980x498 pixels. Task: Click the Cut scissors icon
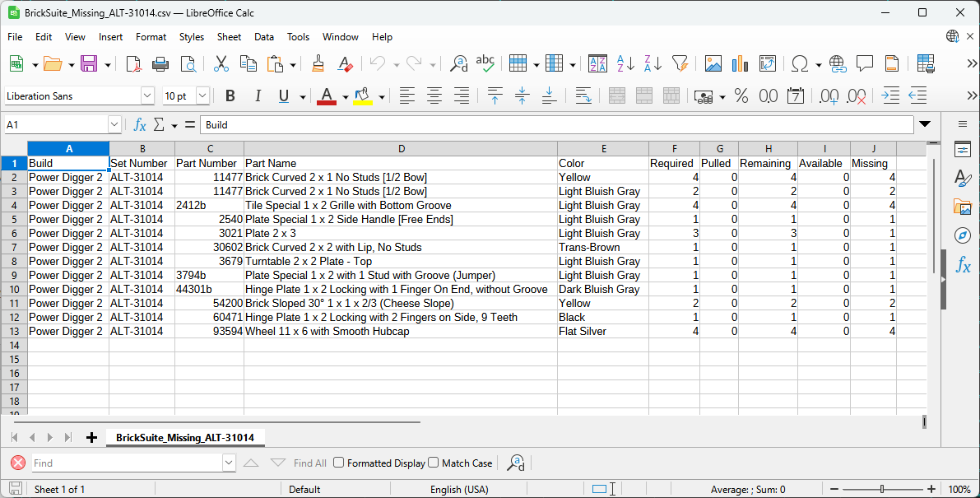pos(221,63)
